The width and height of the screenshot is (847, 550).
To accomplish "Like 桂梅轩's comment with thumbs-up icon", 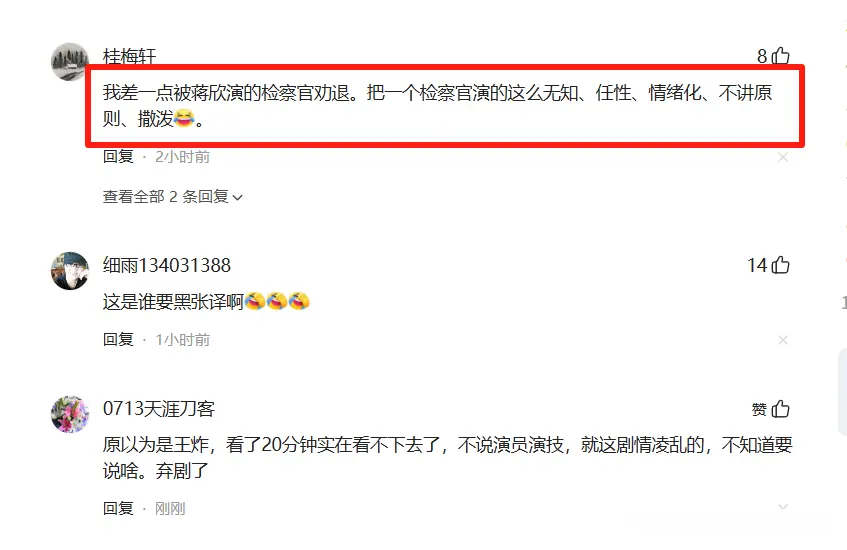I will 781,56.
